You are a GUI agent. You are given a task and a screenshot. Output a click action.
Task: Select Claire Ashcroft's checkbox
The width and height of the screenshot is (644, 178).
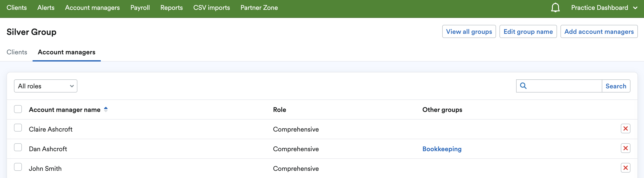point(18,128)
